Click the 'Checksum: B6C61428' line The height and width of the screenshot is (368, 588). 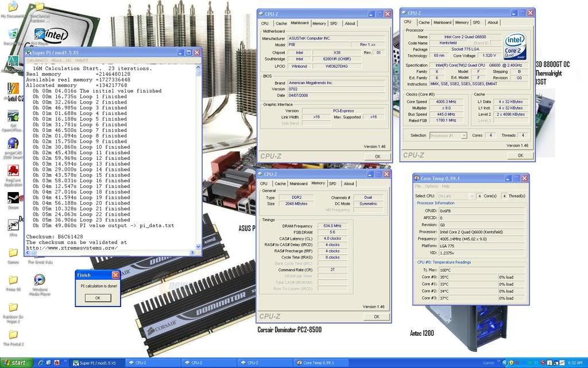coord(55,236)
